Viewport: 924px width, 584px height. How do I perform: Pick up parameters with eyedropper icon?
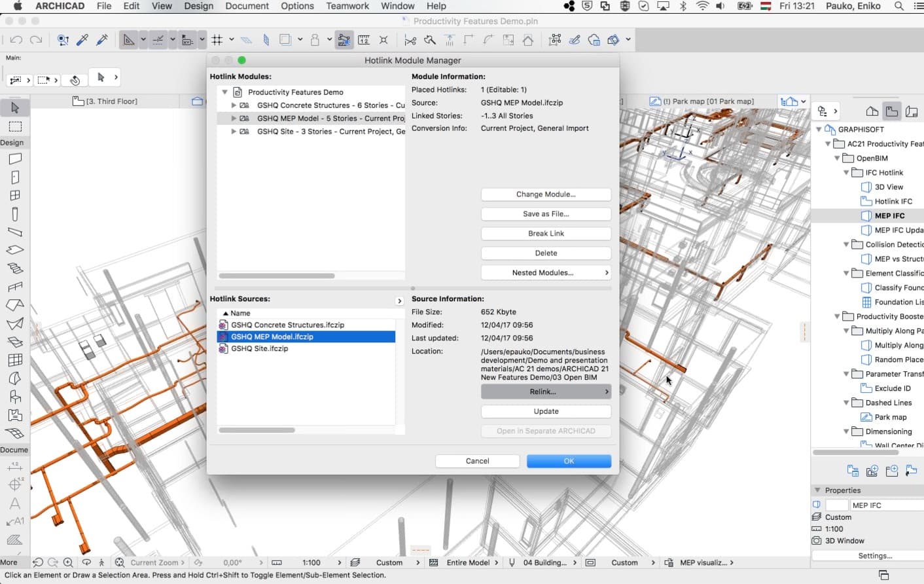click(82, 40)
